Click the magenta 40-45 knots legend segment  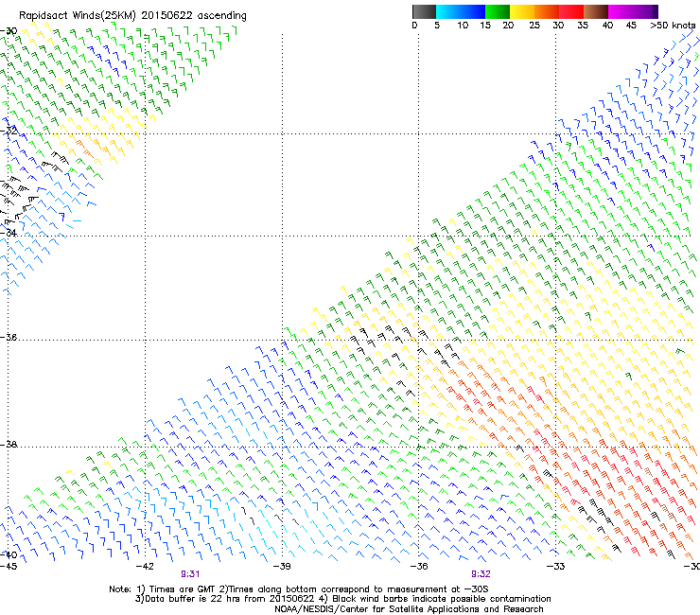tap(621, 11)
